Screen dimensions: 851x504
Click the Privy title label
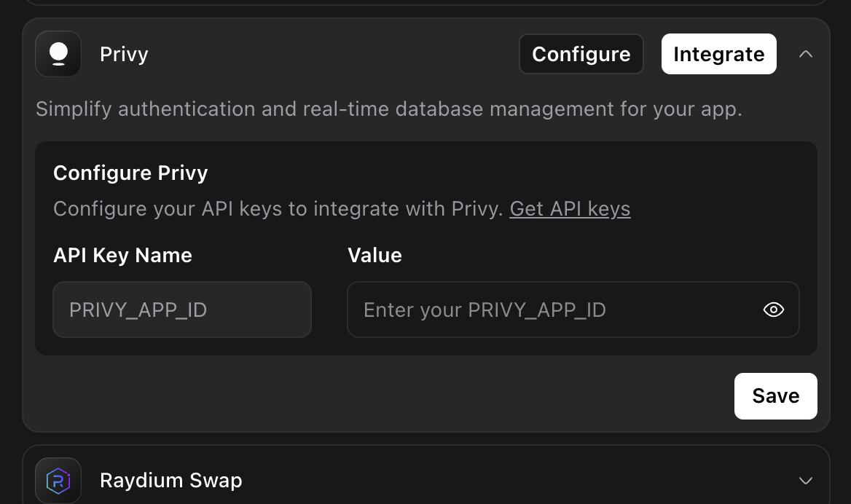(x=124, y=54)
